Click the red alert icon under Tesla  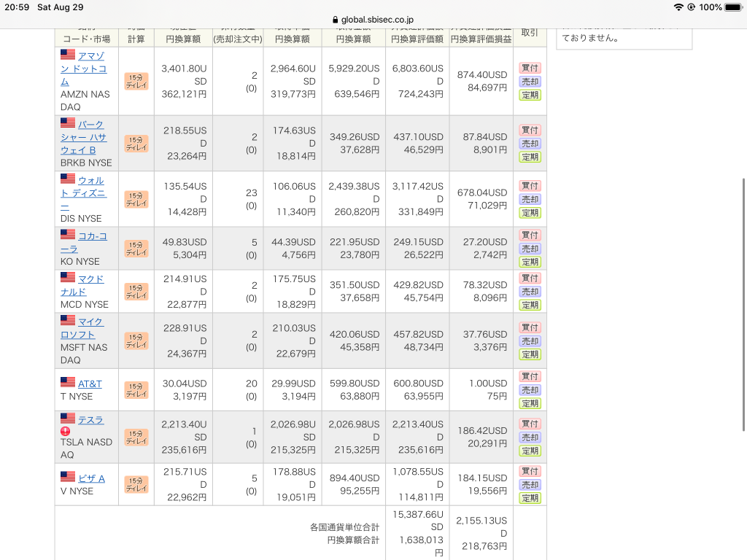(65, 432)
